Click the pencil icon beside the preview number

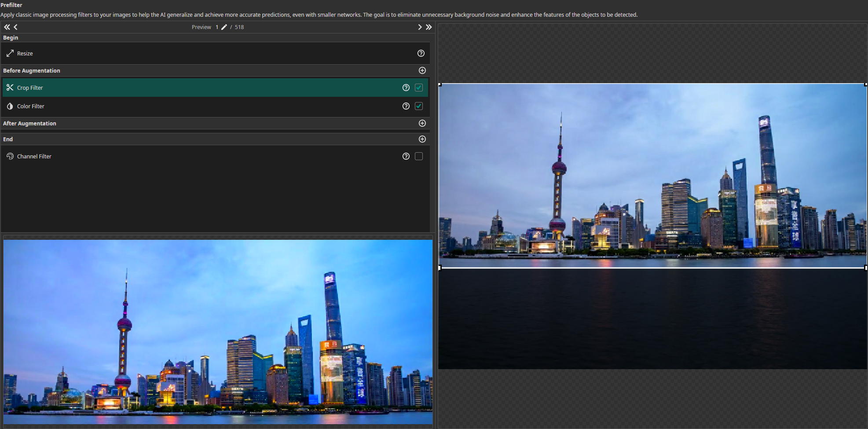point(224,27)
